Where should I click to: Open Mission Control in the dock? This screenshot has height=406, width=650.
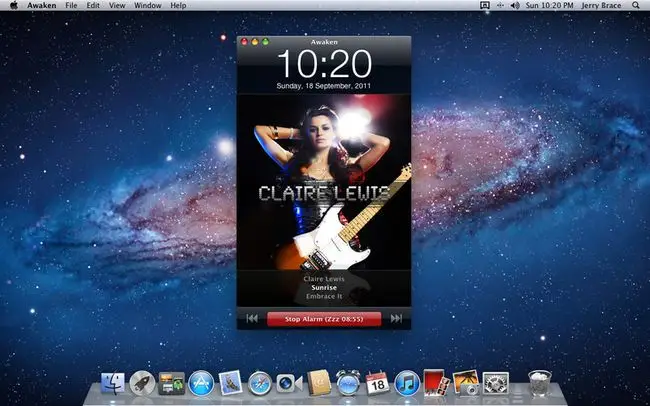tap(172, 383)
